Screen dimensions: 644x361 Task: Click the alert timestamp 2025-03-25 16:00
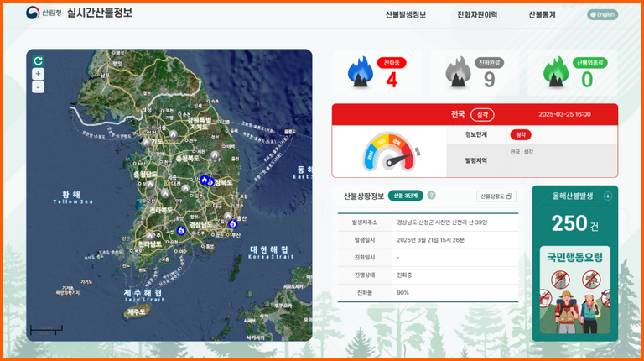[x=564, y=114]
